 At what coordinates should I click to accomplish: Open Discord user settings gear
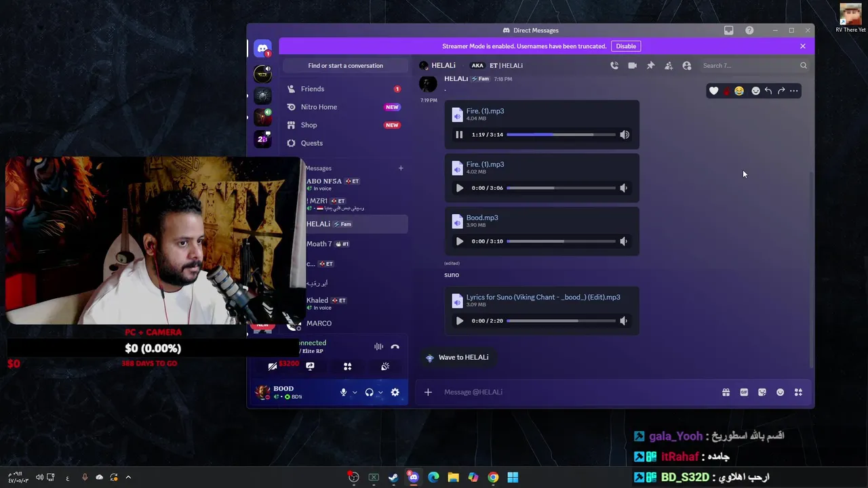click(395, 392)
